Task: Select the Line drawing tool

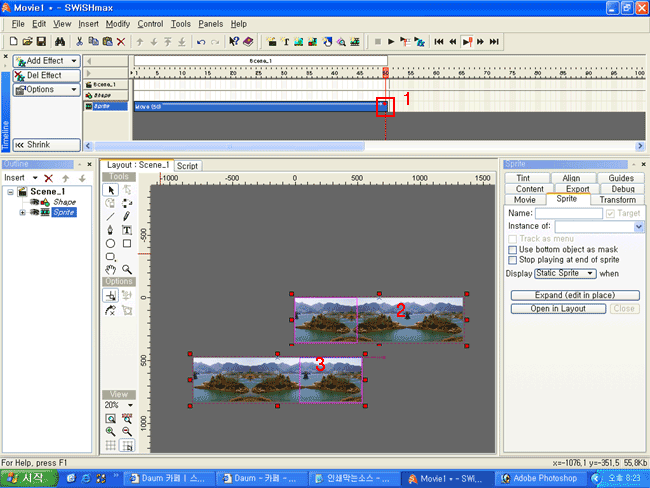Action: [110, 216]
